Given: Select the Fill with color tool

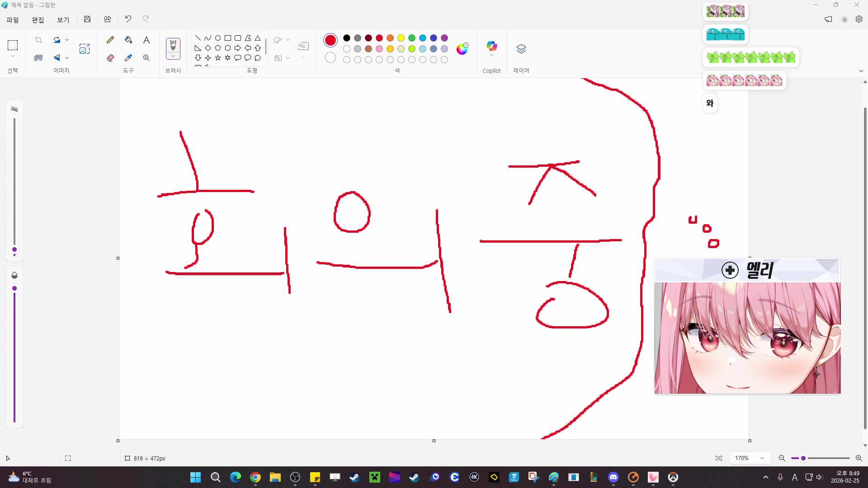Looking at the screenshot, I should 128,40.
